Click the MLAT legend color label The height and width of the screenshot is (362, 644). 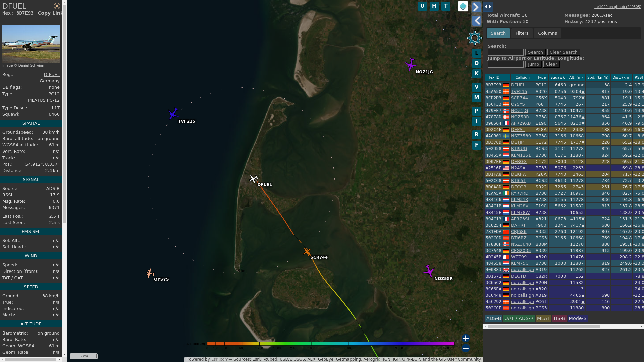tap(543, 319)
